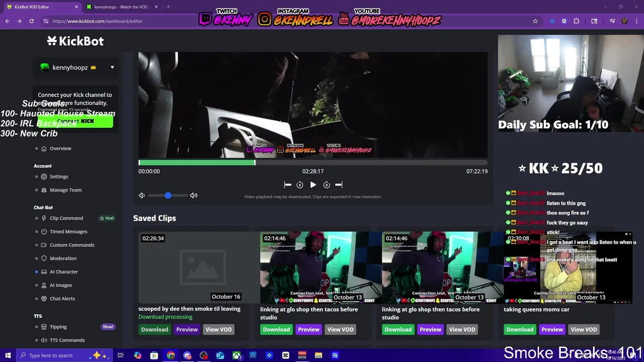This screenshot has width=644, height=362.
Task: Open a new browser tab
Action: tap(168, 7)
